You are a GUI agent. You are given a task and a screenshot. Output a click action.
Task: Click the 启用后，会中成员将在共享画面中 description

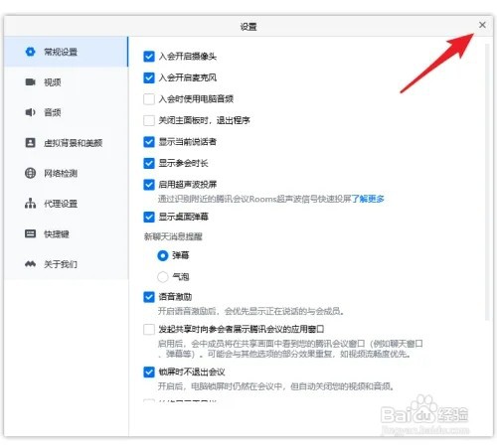pos(290,349)
